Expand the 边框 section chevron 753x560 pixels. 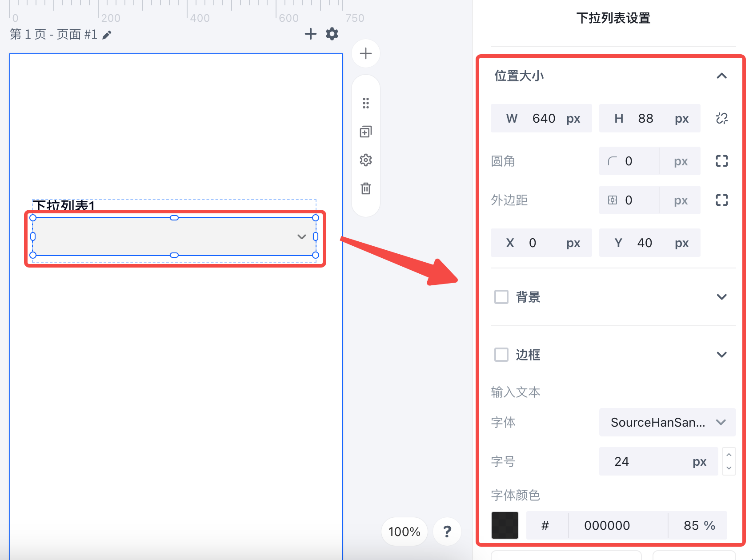coord(722,355)
